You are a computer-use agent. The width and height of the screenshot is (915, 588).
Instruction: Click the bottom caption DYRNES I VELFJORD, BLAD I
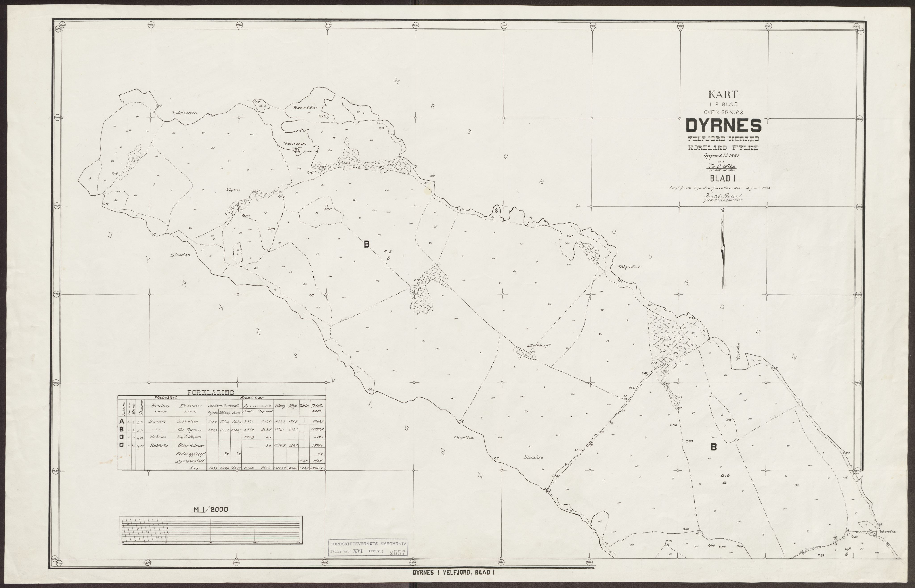[x=454, y=573]
